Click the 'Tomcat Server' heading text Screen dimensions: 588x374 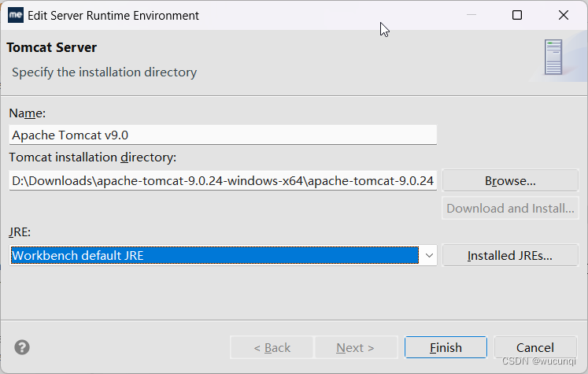[52, 48]
